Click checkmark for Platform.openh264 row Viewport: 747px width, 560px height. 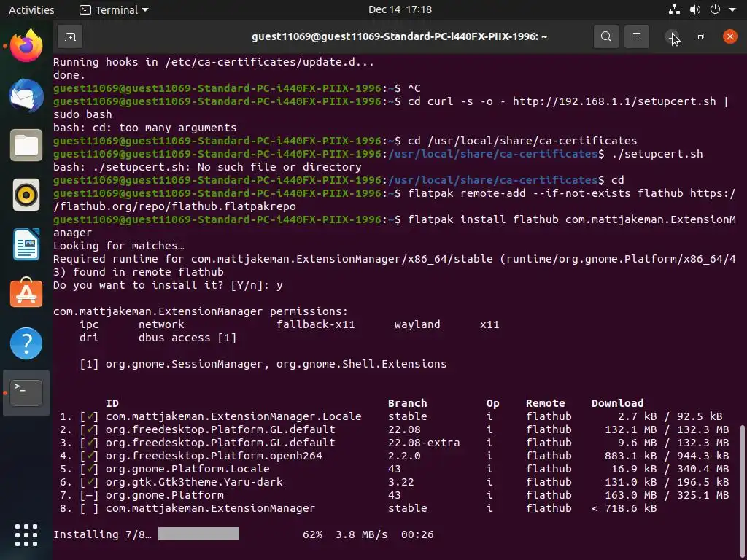tap(90, 456)
